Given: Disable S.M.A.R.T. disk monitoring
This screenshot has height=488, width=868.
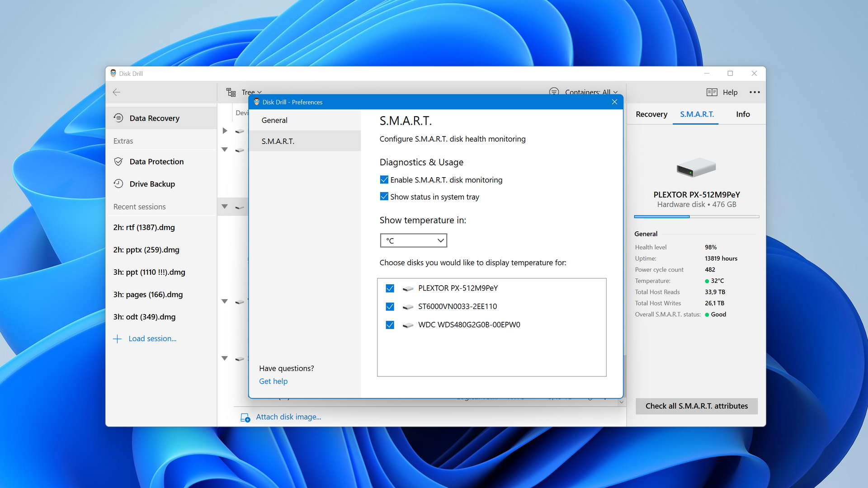Looking at the screenshot, I should [x=384, y=179].
